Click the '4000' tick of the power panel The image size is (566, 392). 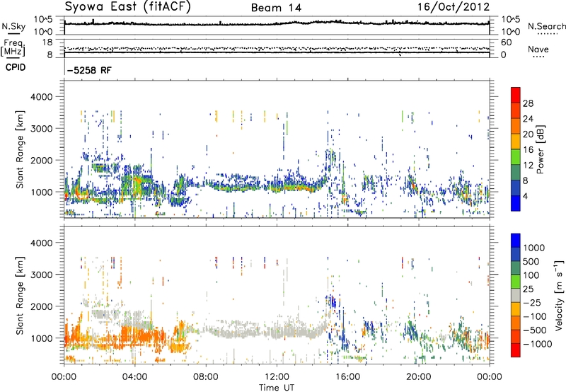[x=42, y=97]
